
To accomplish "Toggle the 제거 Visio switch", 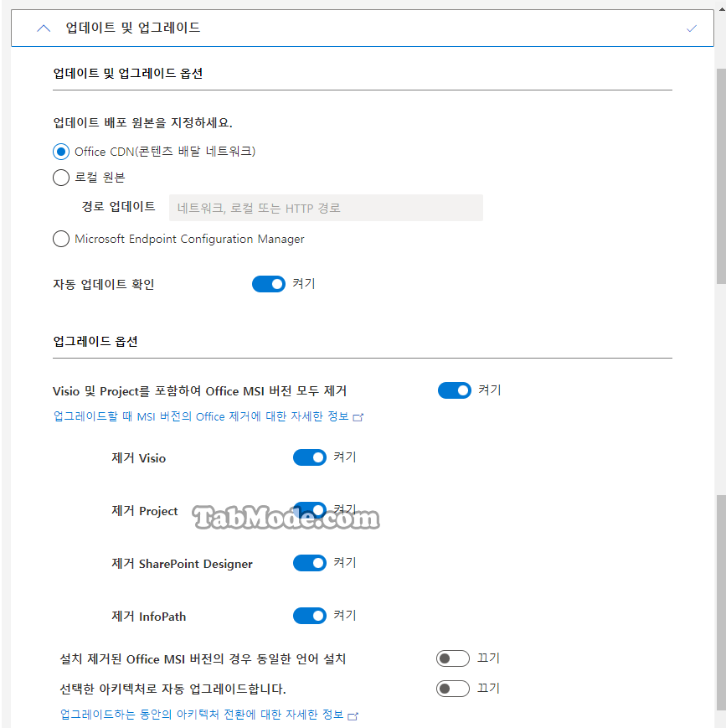I will pos(310,457).
